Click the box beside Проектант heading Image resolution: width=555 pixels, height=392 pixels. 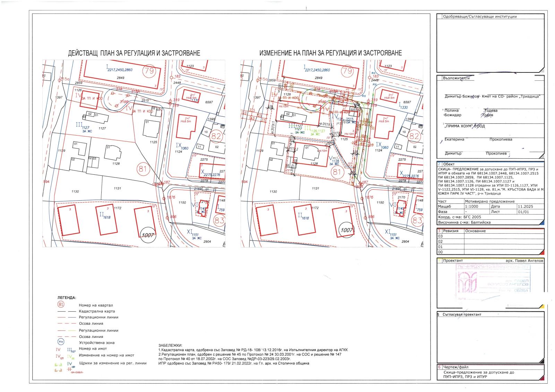click(440, 260)
